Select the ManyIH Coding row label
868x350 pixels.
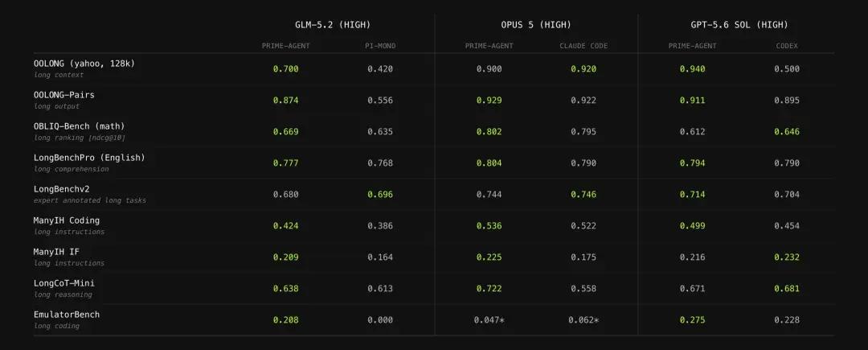point(67,220)
